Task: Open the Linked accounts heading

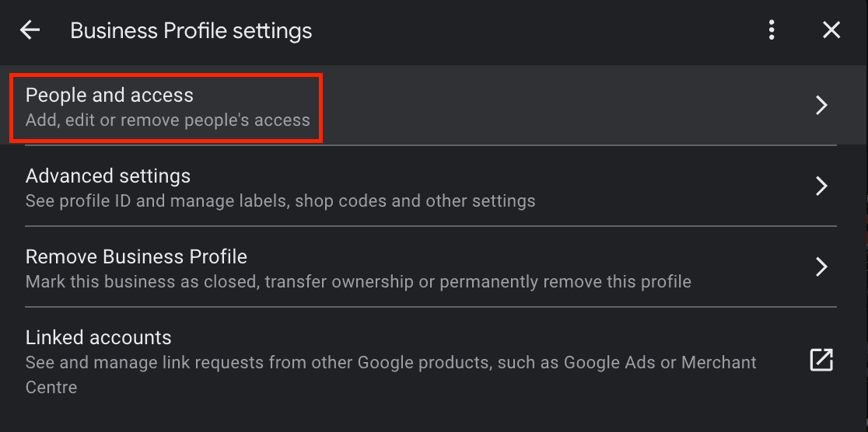Action: [x=99, y=337]
